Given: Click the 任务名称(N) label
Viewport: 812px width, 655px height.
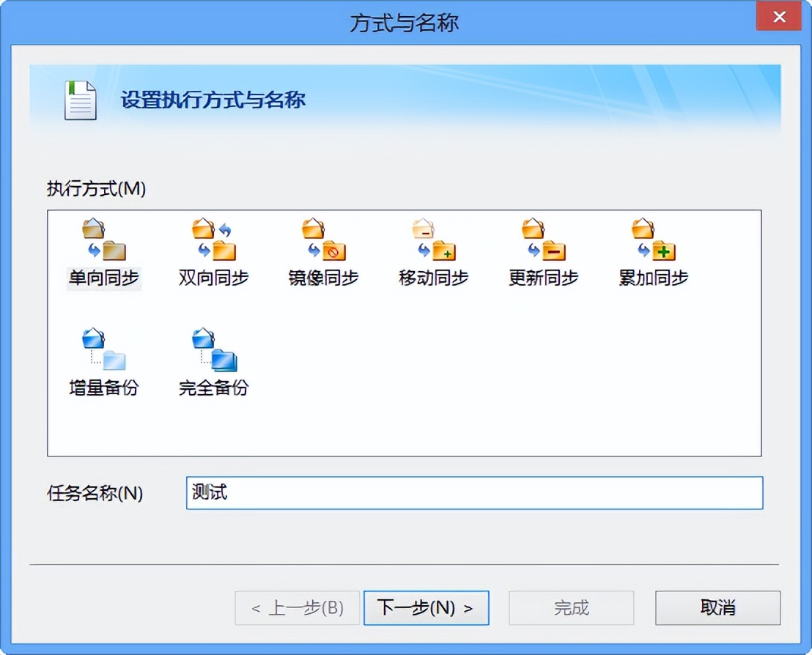Looking at the screenshot, I should point(95,493).
